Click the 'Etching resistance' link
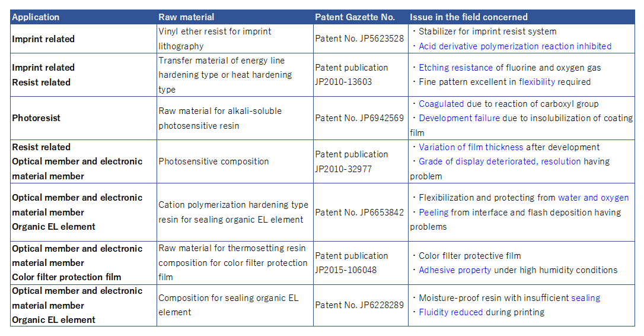Screen dimensions: 644x336 pyautogui.click(x=455, y=68)
